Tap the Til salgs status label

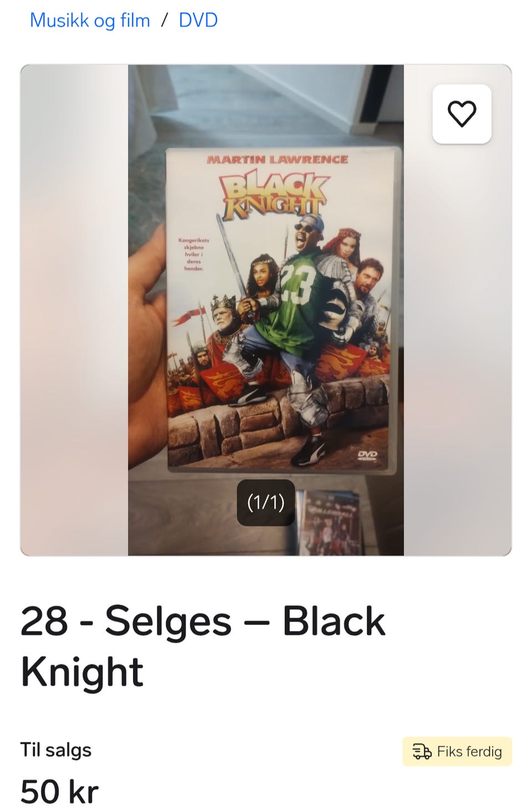pos(56,750)
